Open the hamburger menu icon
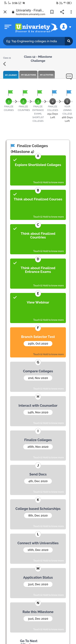This screenshot has height=644, width=76. point(8,27)
